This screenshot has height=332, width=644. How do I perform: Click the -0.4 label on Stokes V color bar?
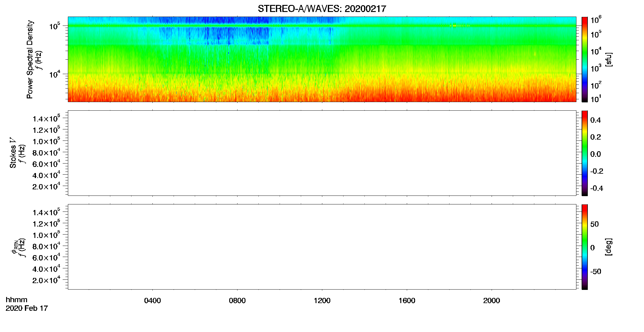coord(597,188)
